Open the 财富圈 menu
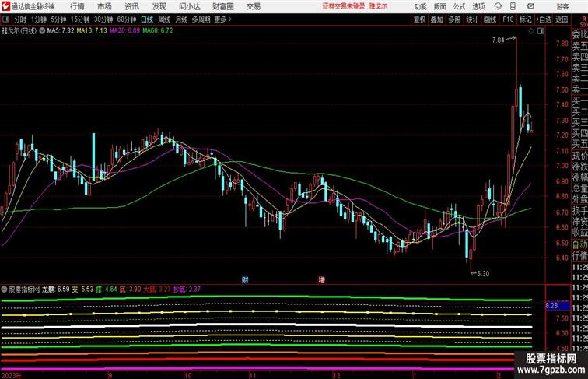 pos(223,6)
